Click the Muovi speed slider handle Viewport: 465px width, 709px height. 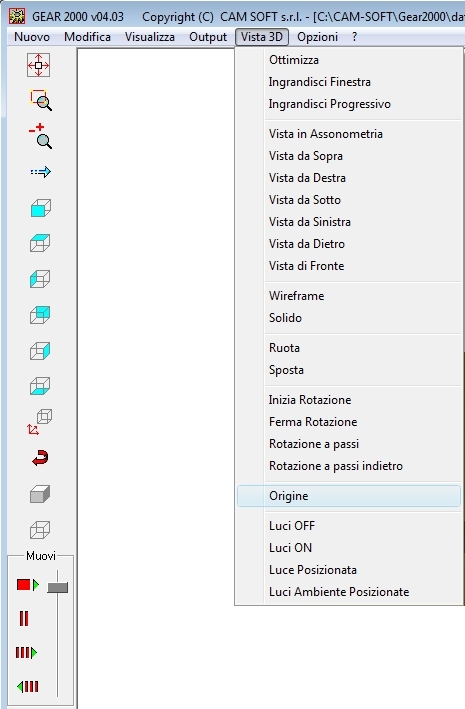coord(57,587)
